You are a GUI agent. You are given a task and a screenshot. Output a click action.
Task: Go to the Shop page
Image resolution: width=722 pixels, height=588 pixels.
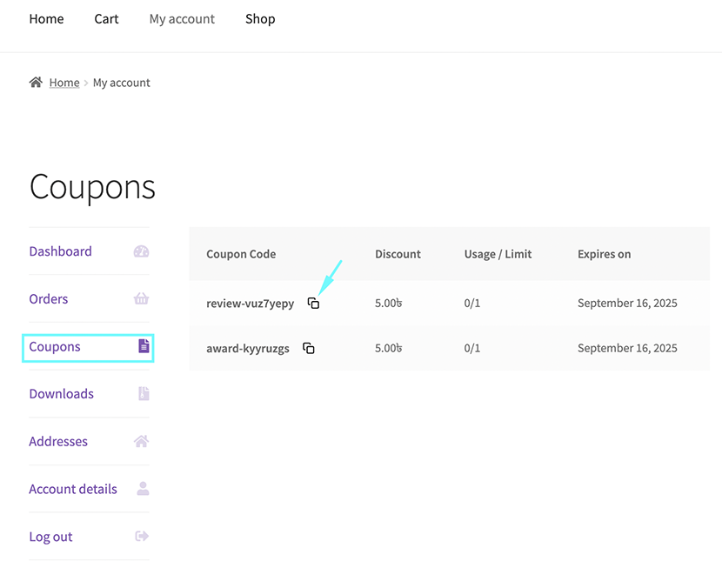[x=260, y=19]
